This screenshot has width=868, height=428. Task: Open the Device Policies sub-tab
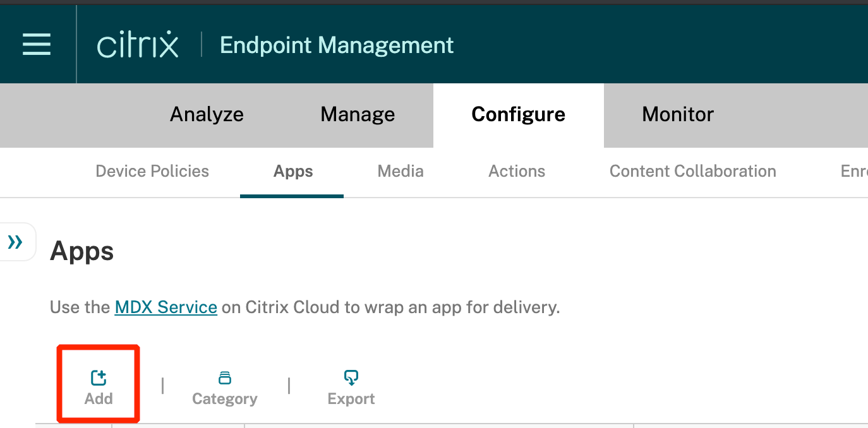point(152,171)
